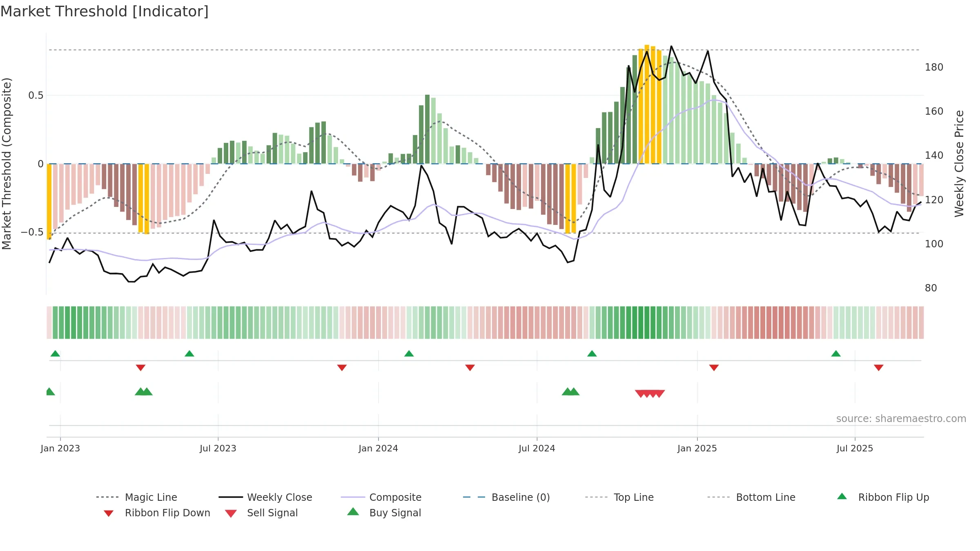The width and height of the screenshot is (980, 551).
Task: Click the ribbon flip up marker after Jul 2024
Action: (x=592, y=353)
